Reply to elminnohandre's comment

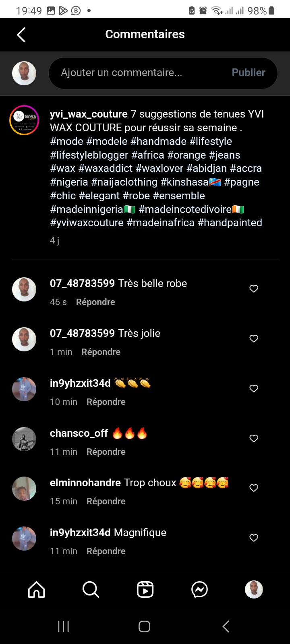coord(106,502)
